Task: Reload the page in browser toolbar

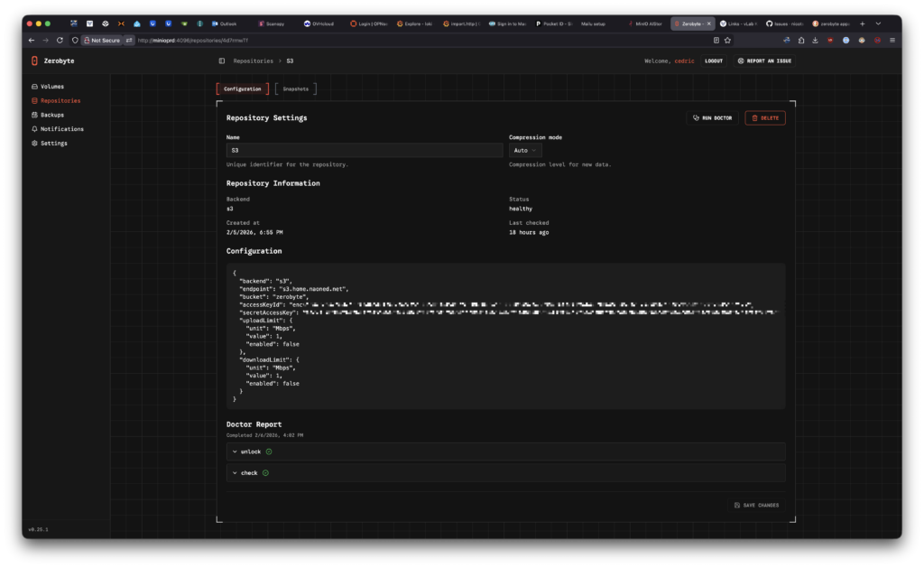Action: point(60,41)
